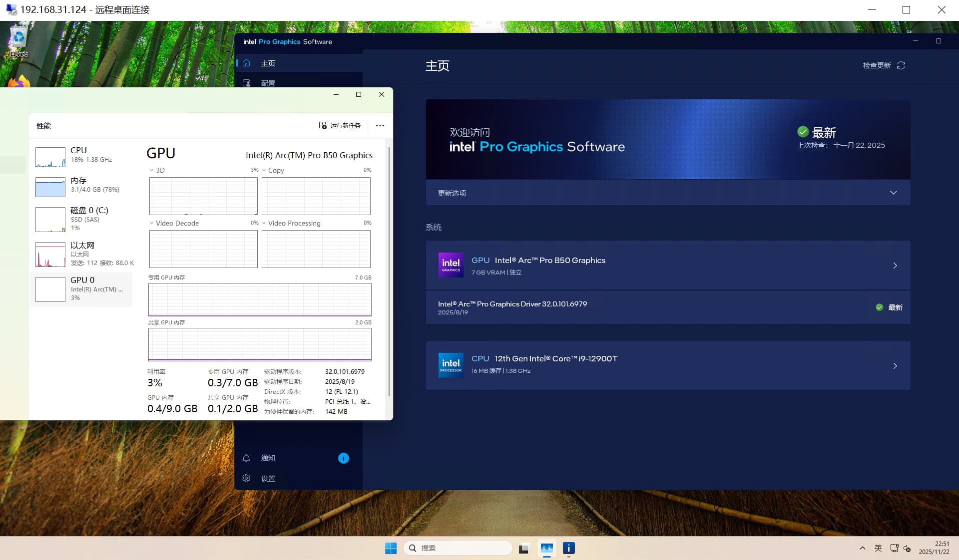Open the 主页 home icon in sidebar
The width and height of the screenshot is (959, 560).
[246, 63]
